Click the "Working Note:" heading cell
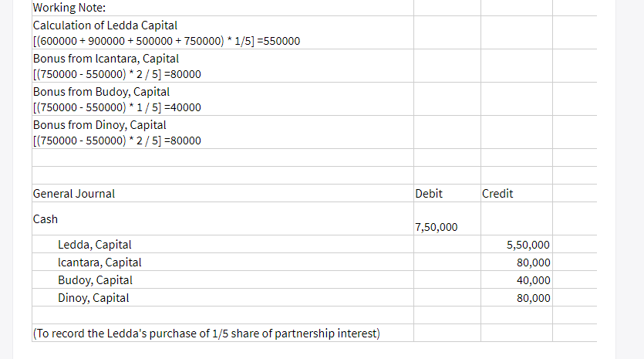Viewport: 644px width, 359px height. coord(70,8)
